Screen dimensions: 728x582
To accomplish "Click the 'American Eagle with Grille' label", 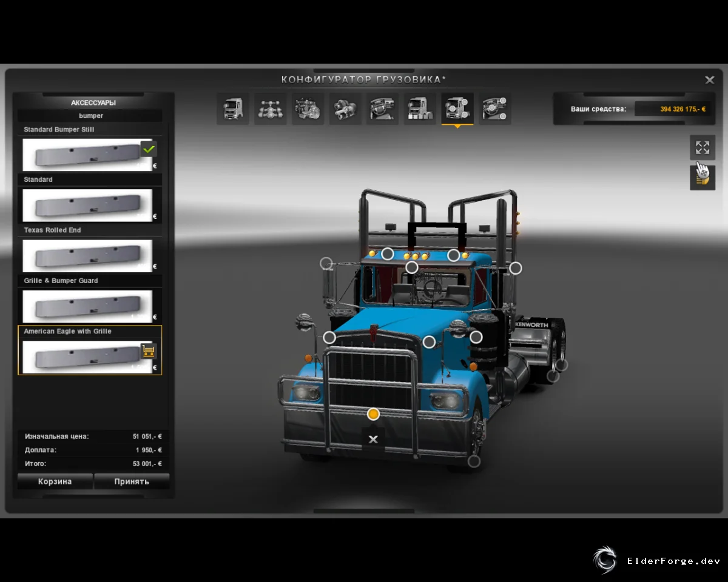I will [x=67, y=332].
